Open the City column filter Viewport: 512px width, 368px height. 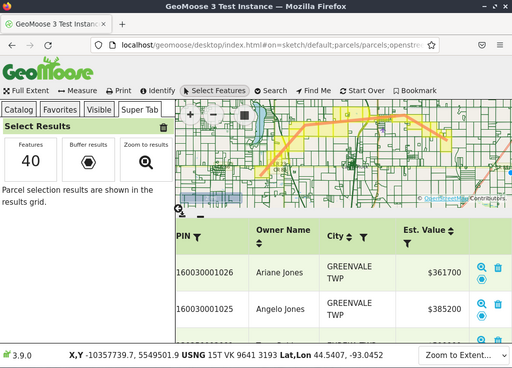363,237
